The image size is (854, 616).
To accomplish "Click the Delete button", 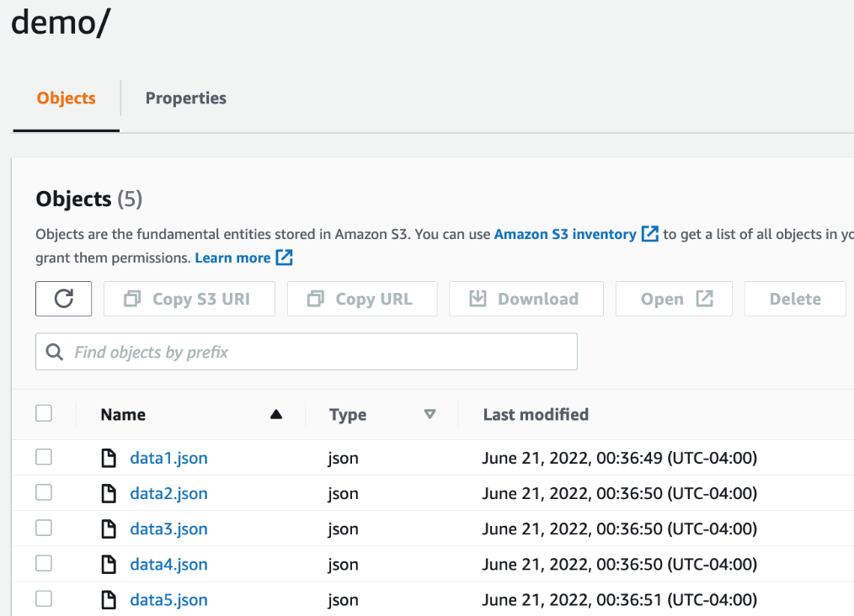I will [794, 298].
